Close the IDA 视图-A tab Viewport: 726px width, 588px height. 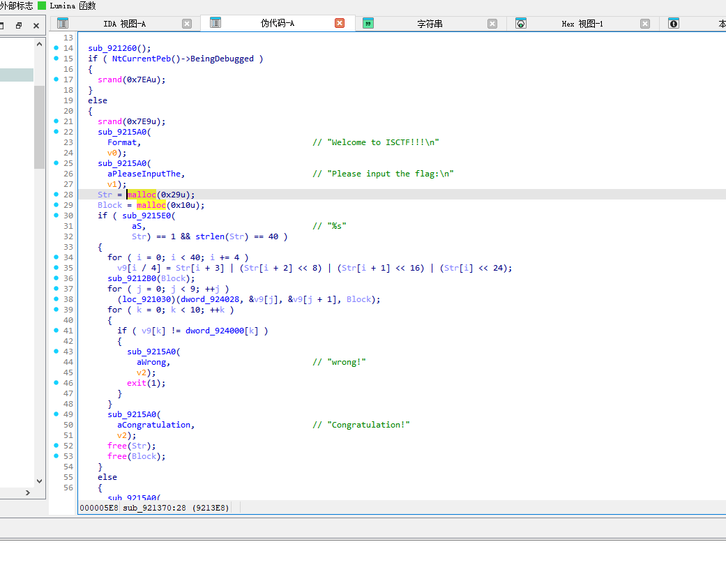(187, 23)
